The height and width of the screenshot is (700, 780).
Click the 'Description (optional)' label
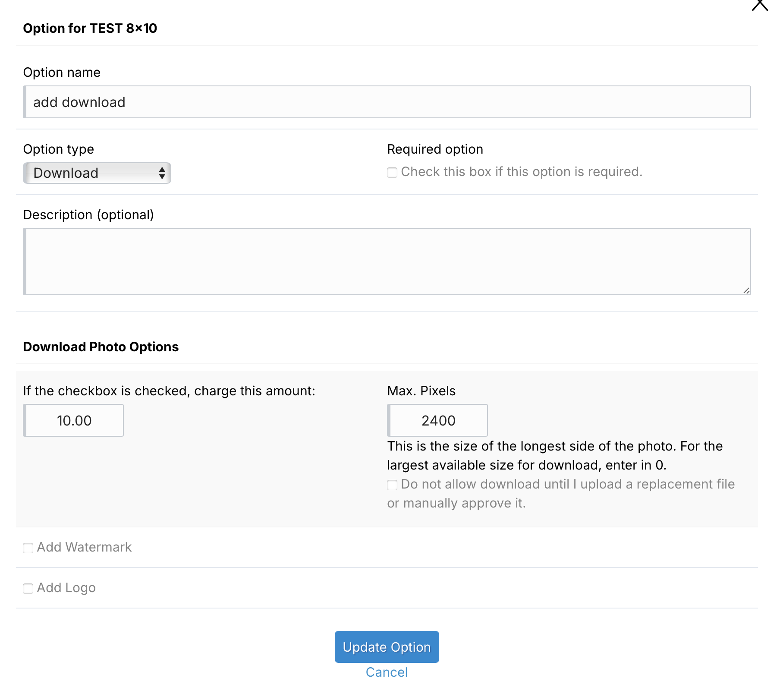[88, 215]
